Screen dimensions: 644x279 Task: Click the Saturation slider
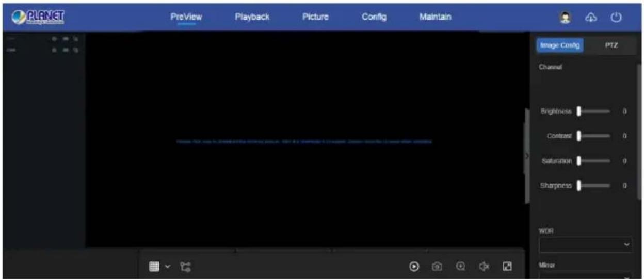click(593, 161)
